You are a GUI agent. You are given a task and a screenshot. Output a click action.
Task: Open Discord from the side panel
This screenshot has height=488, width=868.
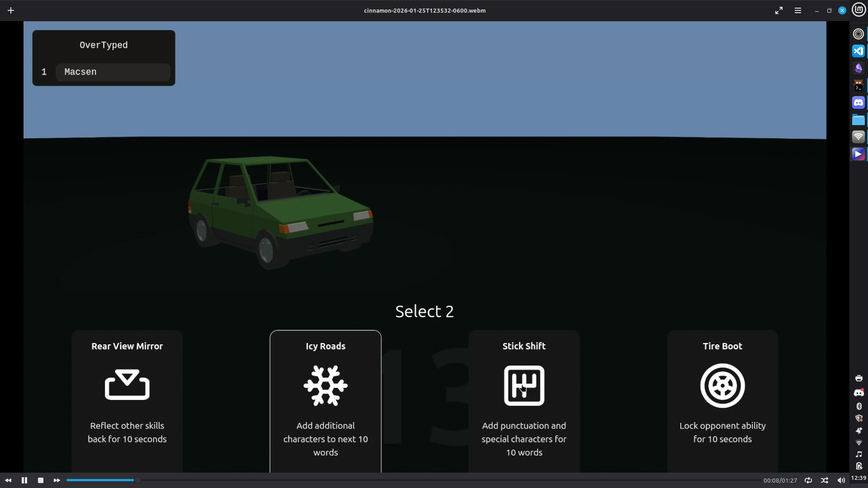(859, 103)
